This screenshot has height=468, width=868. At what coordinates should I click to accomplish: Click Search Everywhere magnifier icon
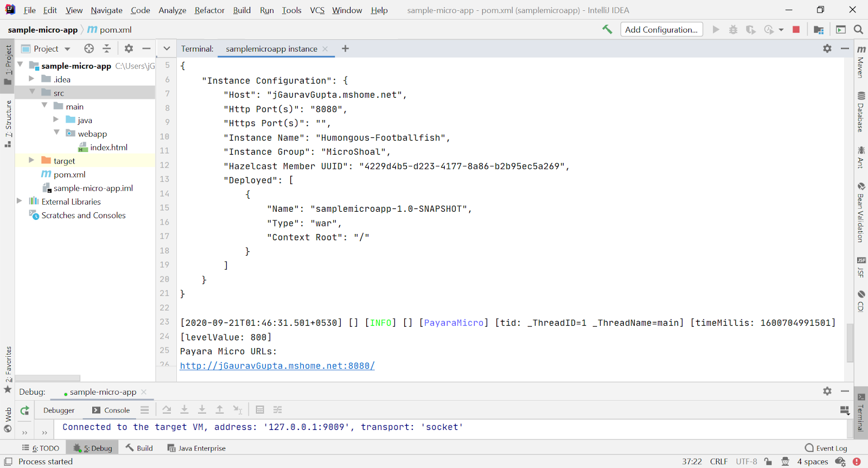click(x=858, y=29)
